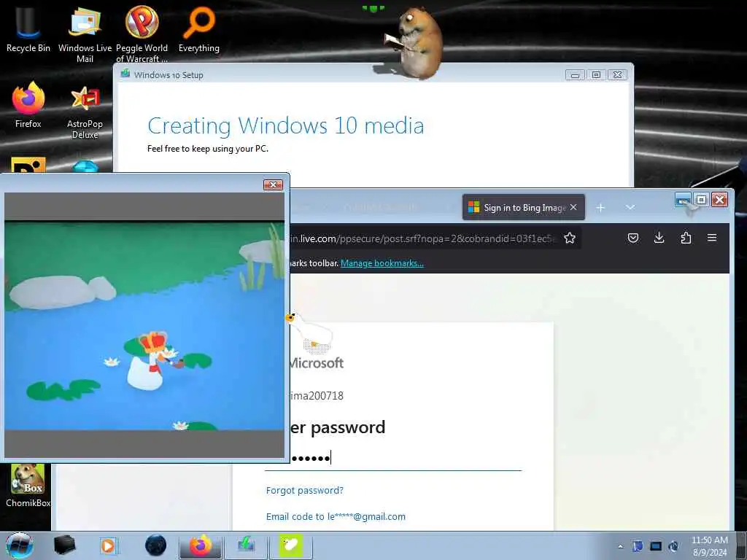Click the blue tray icon beside the arrow
The image size is (747, 560).
tap(638, 546)
